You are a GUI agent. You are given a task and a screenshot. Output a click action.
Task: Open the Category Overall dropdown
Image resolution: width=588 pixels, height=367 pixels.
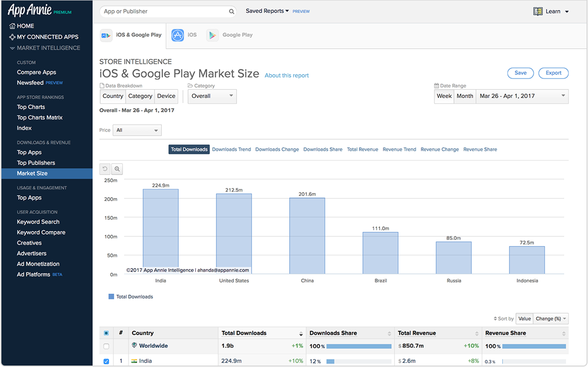click(x=212, y=96)
